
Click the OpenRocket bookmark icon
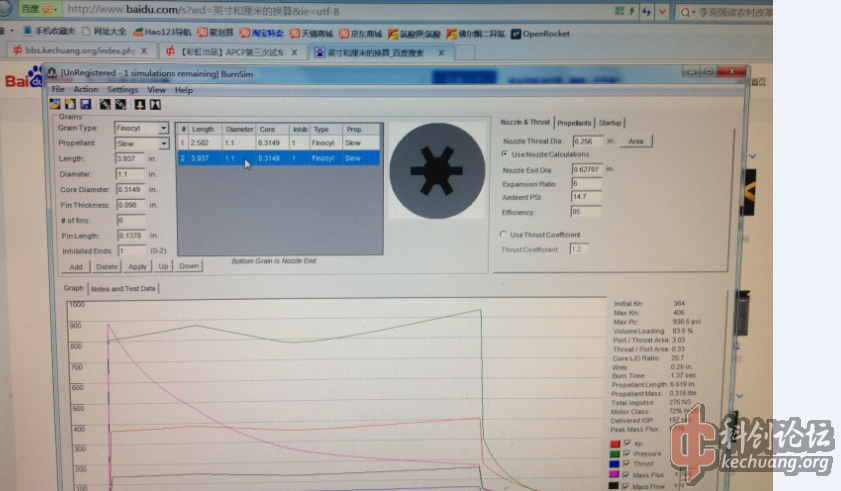click(515, 34)
